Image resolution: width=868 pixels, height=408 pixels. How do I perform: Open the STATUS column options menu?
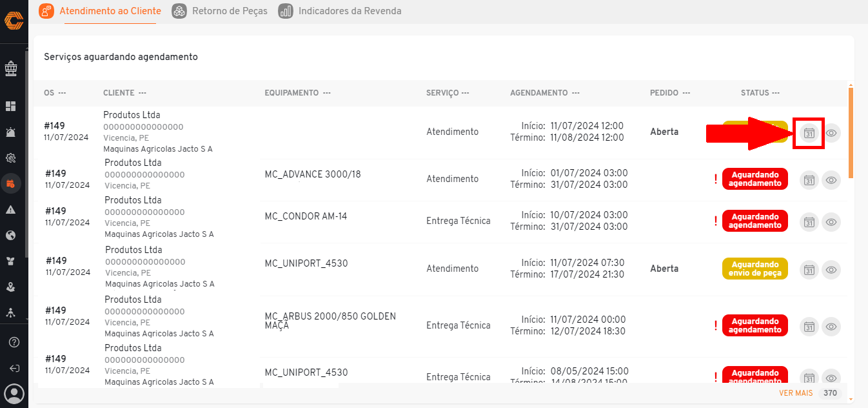pyautogui.click(x=776, y=93)
